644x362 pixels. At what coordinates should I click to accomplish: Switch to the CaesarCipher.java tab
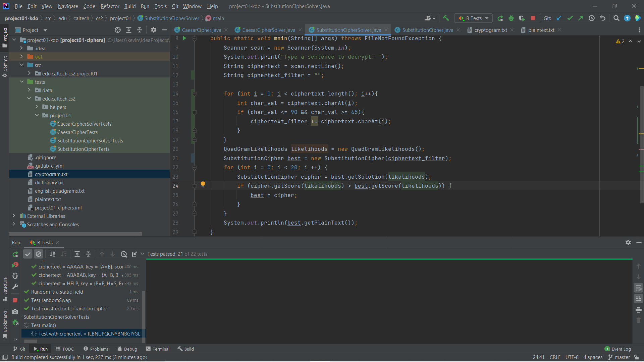(x=201, y=30)
